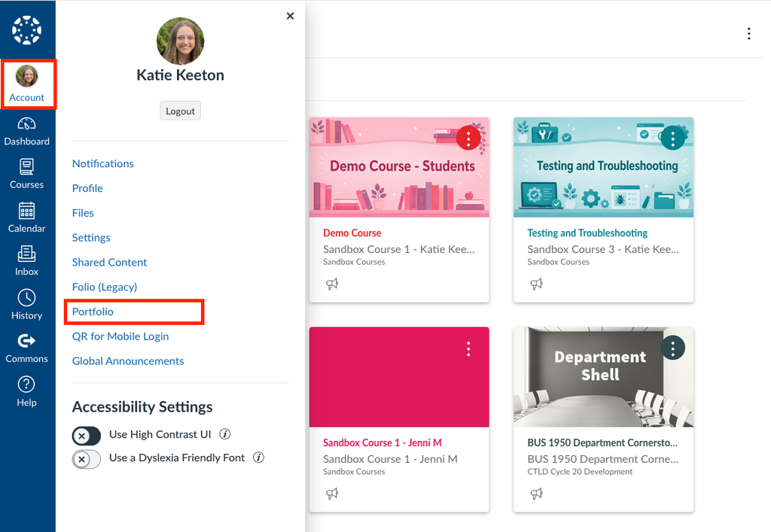Open Courses in global navigation
This screenshot has height=532, width=771.
pos(26,174)
